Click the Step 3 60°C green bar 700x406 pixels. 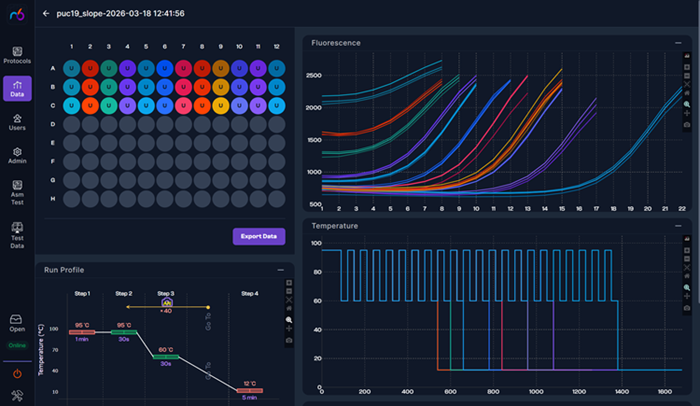(x=166, y=356)
